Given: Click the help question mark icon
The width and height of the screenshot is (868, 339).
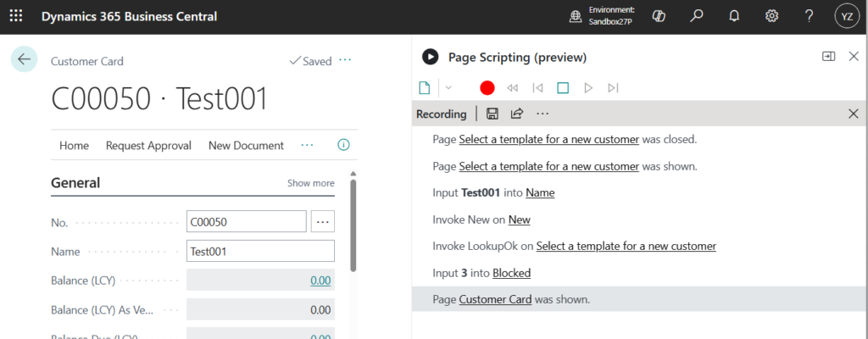Looking at the screenshot, I should click(x=809, y=16).
